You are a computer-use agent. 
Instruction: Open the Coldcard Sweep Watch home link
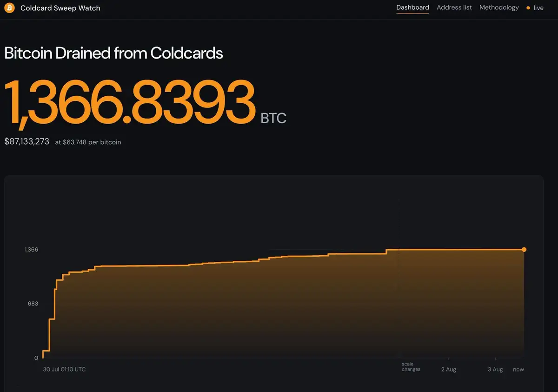[60, 8]
